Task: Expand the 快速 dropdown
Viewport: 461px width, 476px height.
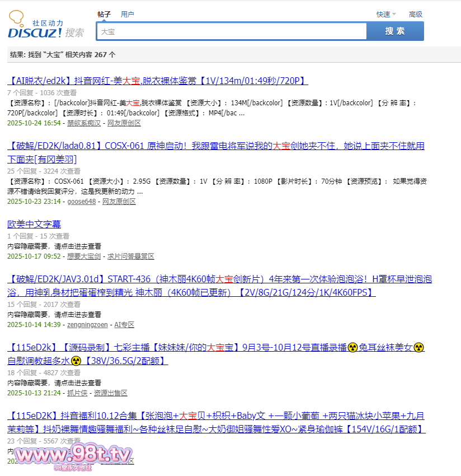Action: [x=385, y=15]
